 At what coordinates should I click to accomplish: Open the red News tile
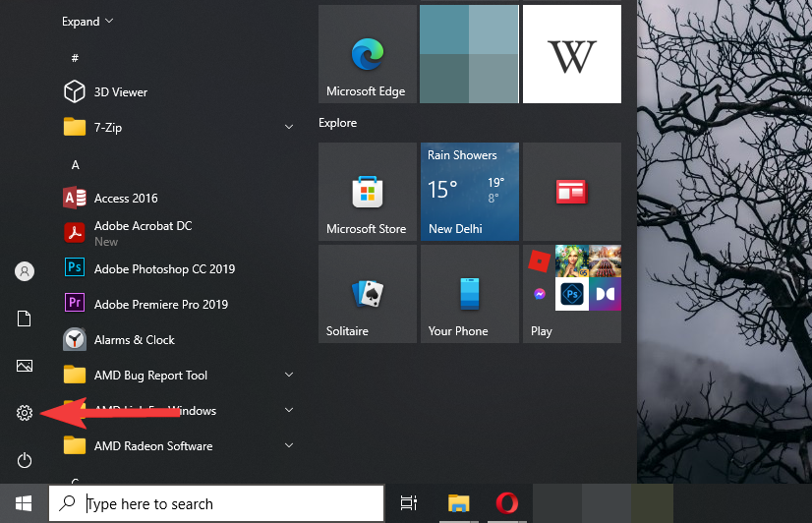point(572,192)
